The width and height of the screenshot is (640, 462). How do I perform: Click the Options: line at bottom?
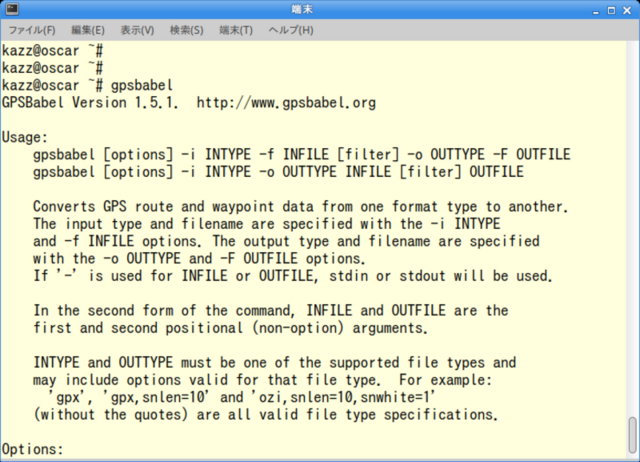point(33,449)
